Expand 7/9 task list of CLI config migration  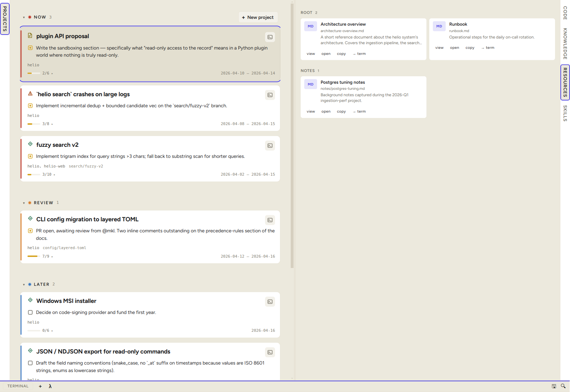click(x=48, y=257)
